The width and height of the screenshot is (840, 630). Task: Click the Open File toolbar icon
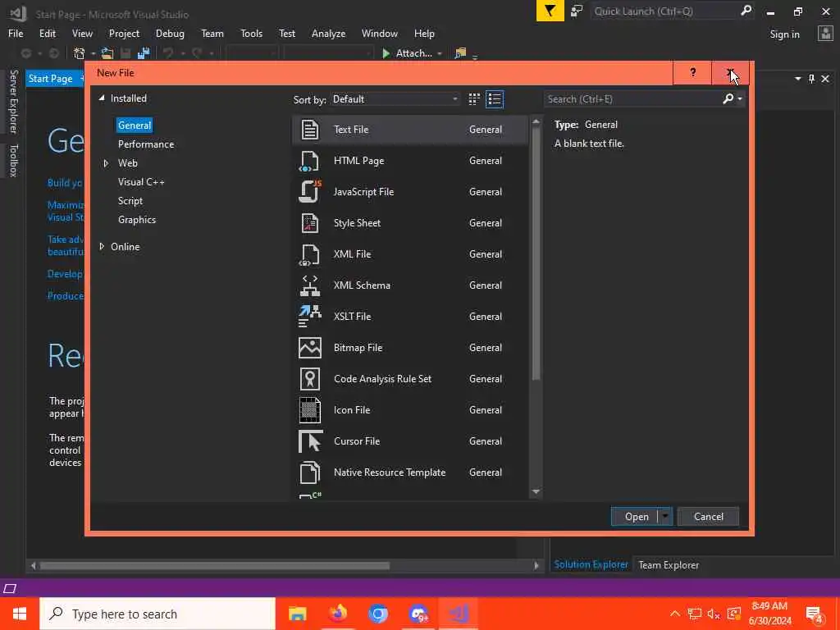click(x=107, y=53)
